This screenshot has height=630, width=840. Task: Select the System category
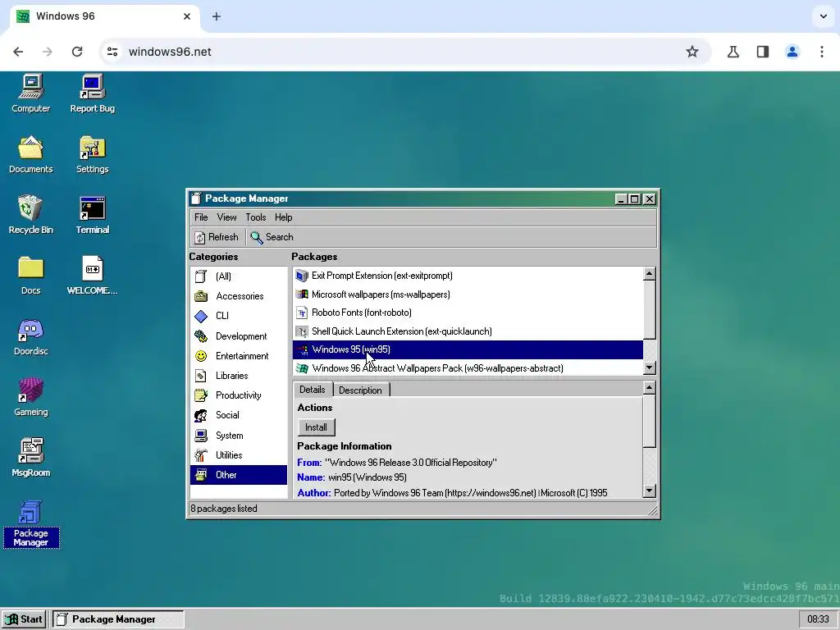[239, 436]
